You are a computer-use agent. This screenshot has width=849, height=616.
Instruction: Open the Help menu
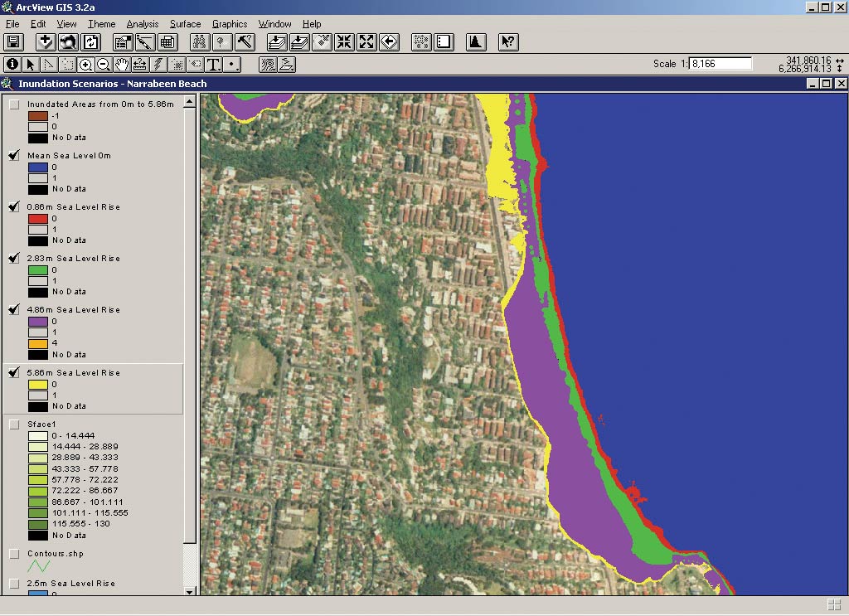[x=312, y=24]
